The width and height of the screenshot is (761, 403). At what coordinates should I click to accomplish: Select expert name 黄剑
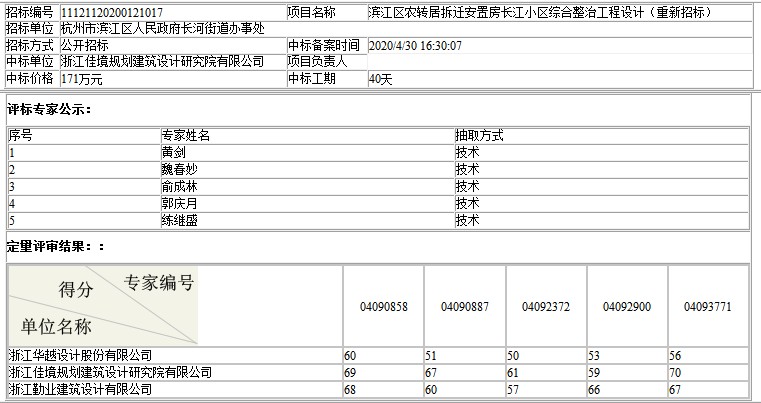(173, 152)
